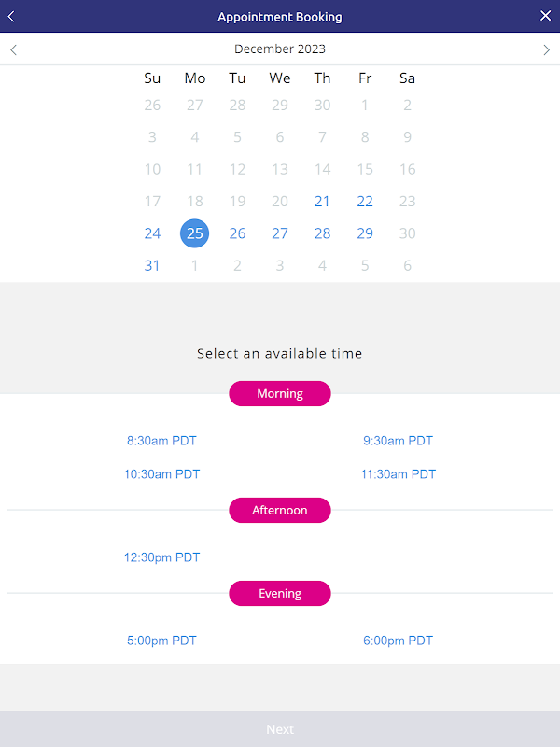Go back using header back arrow
Image resolution: width=560 pixels, height=747 pixels.
tap(11, 16)
